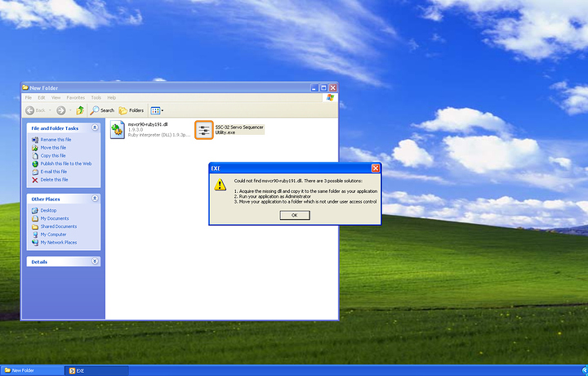
Task: Click the Forward button dropdown arrow
Action: pos(70,110)
